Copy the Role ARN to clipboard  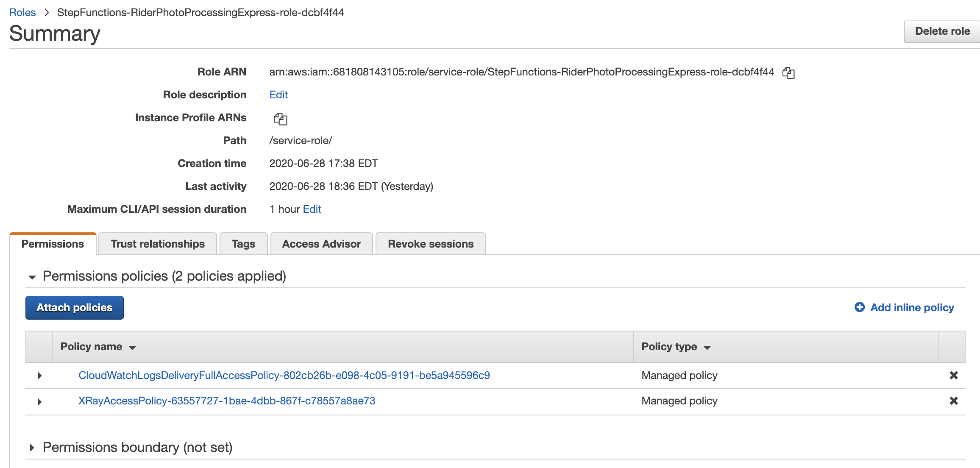pyautogui.click(x=788, y=72)
